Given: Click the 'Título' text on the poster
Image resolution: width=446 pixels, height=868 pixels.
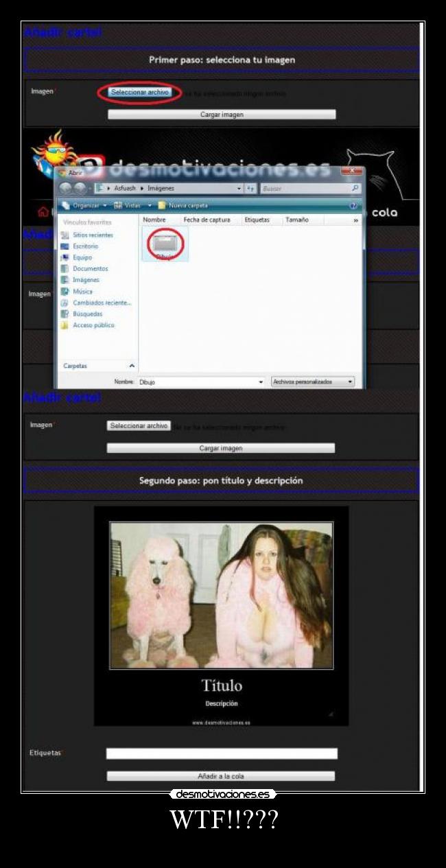Looking at the screenshot, I should pyautogui.click(x=221, y=685).
